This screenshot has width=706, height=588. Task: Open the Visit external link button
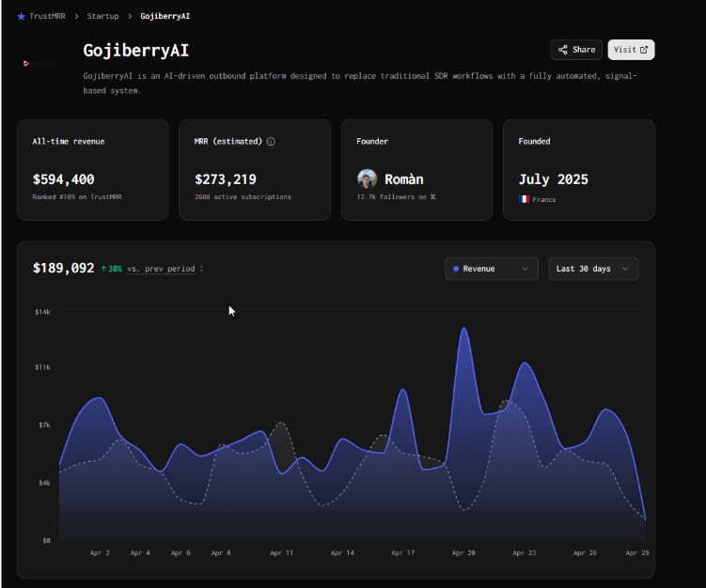(x=631, y=50)
